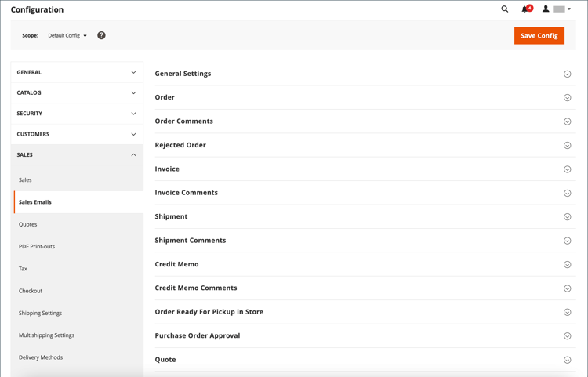
Task: Click the scope help question mark icon
Action: [101, 35]
